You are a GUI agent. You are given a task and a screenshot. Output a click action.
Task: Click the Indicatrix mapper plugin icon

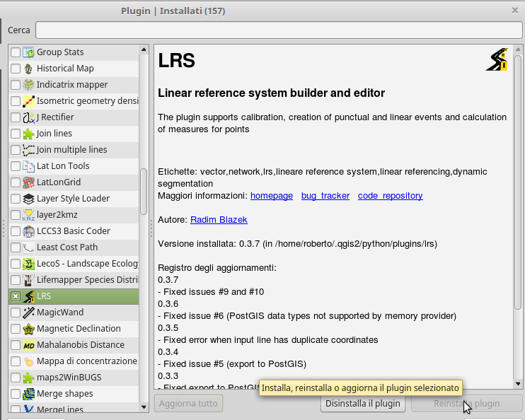pos(28,85)
